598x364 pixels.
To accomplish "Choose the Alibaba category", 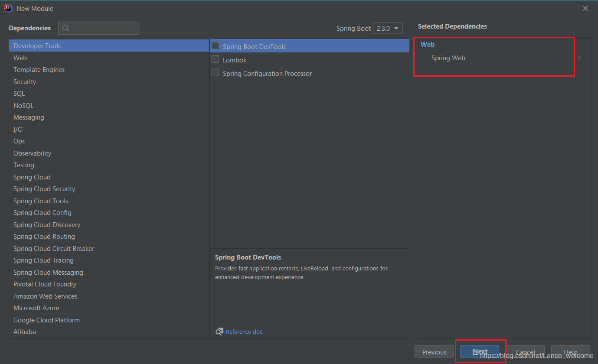I will coord(109,332).
